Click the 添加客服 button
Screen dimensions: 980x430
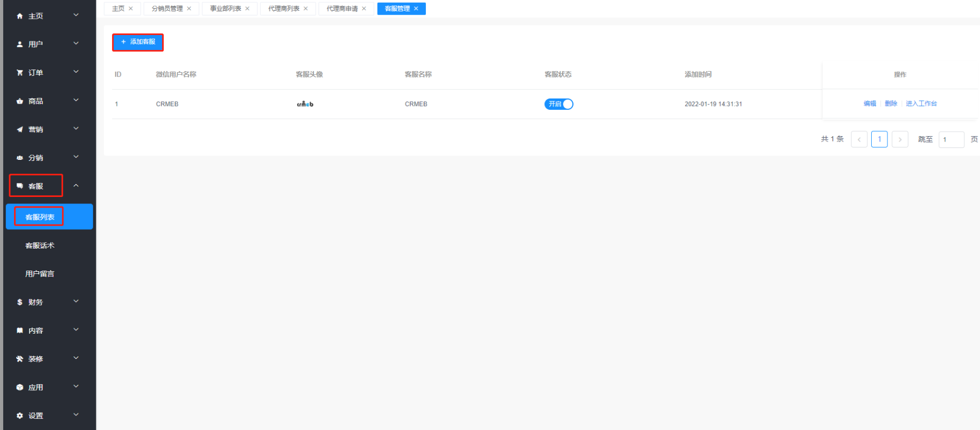138,42
